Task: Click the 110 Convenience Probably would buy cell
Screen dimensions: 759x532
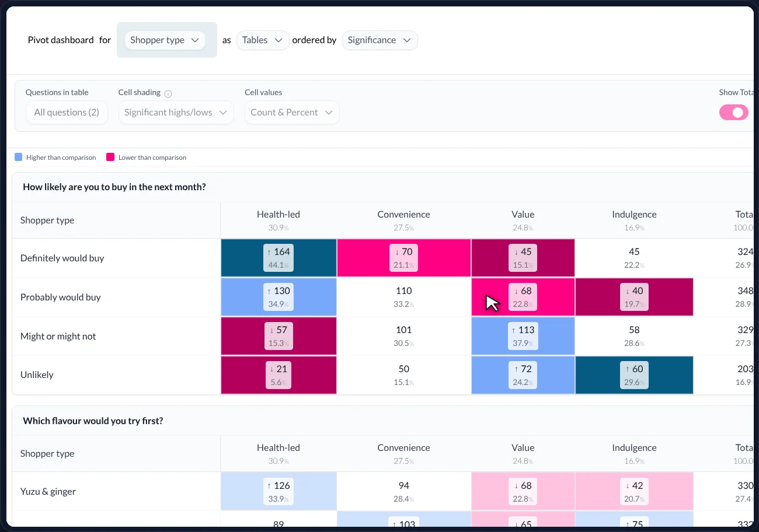Action: pyautogui.click(x=403, y=297)
